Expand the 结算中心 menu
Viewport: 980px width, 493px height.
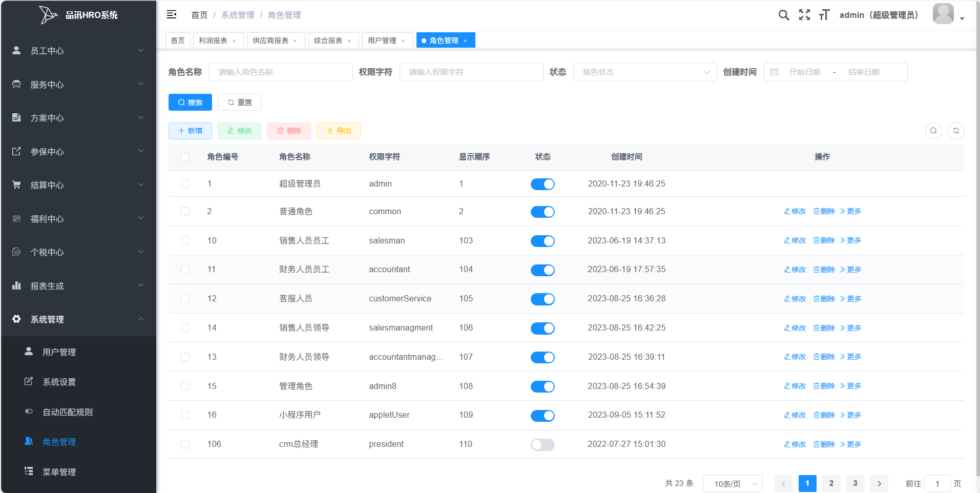[79, 185]
